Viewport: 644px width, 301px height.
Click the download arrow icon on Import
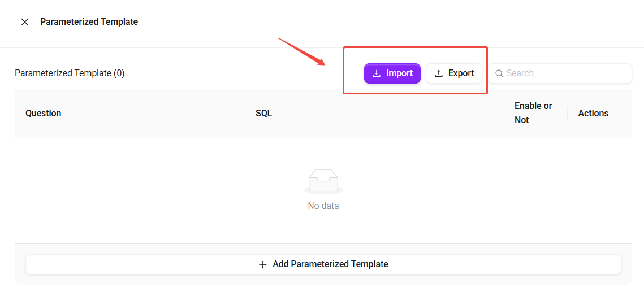tap(377, 73)
